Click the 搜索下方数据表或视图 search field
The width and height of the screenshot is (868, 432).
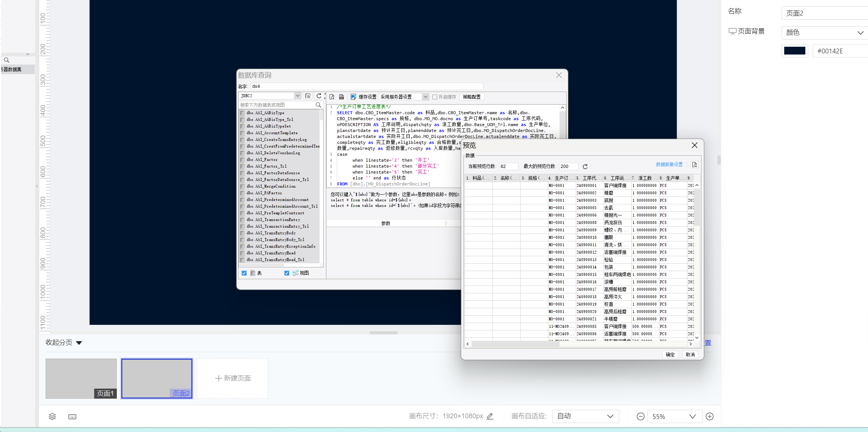click(x=277, y=105)
